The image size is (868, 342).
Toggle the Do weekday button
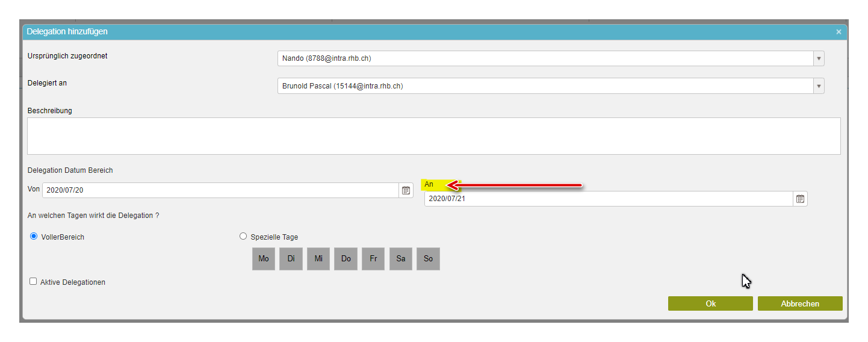[346, 259]
